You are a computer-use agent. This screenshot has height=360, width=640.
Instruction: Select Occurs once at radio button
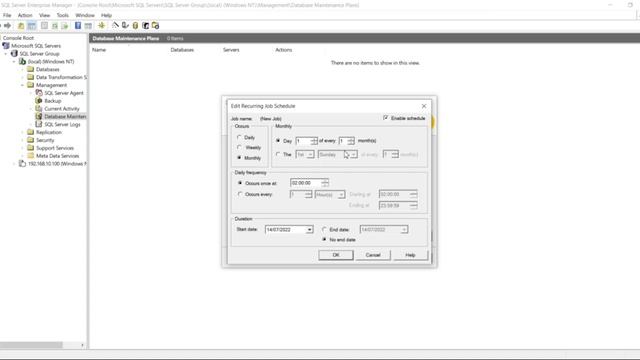point(240,183)
